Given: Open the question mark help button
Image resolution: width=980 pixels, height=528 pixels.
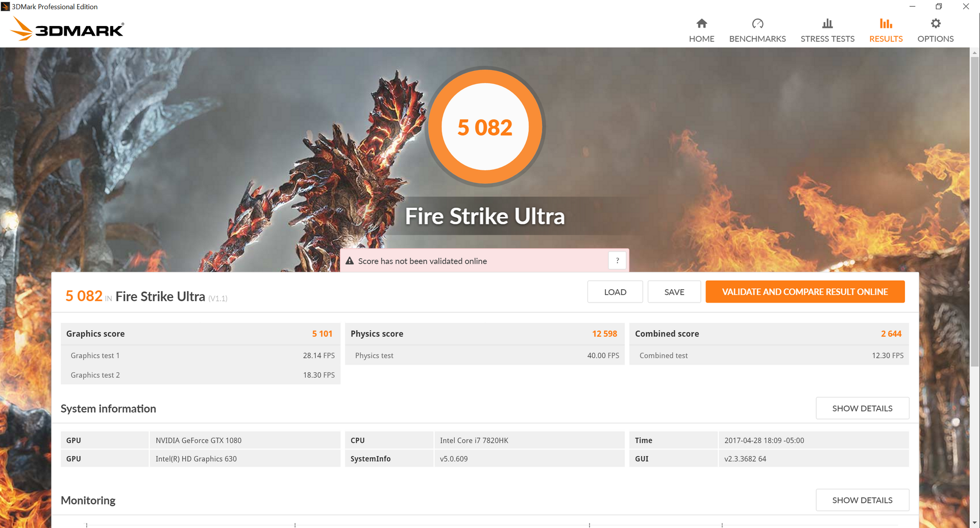Looking at the screenshot, I should (617, 261).
